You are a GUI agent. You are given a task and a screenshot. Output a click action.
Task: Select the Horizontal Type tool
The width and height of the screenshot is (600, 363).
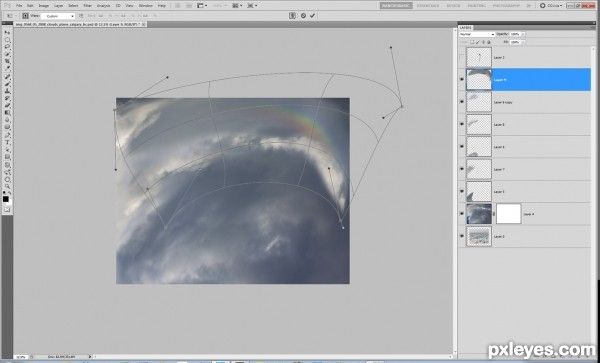coord(7,142)
